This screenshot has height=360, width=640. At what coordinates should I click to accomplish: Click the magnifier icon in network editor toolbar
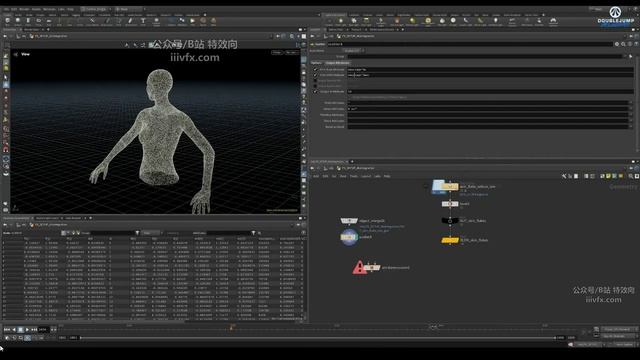(631, 176)
